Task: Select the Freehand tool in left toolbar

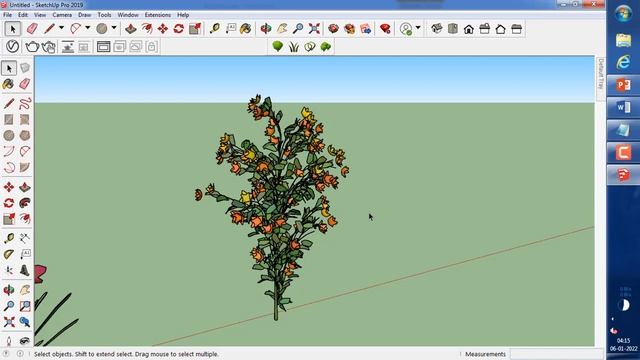Action: 25,103
